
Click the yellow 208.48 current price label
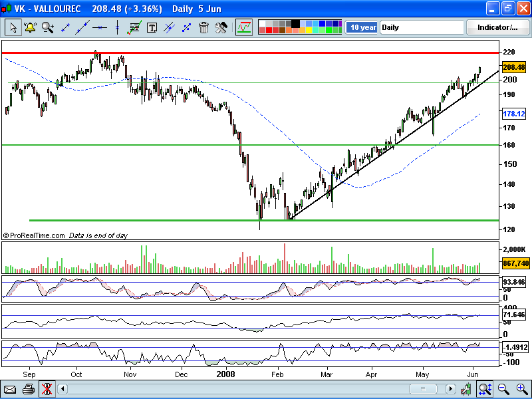tap(513, 67)
